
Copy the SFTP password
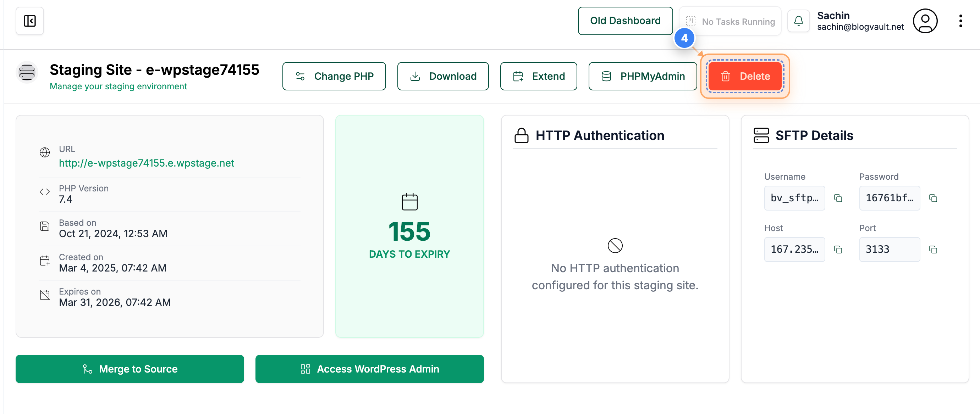[x=933, y=198]
